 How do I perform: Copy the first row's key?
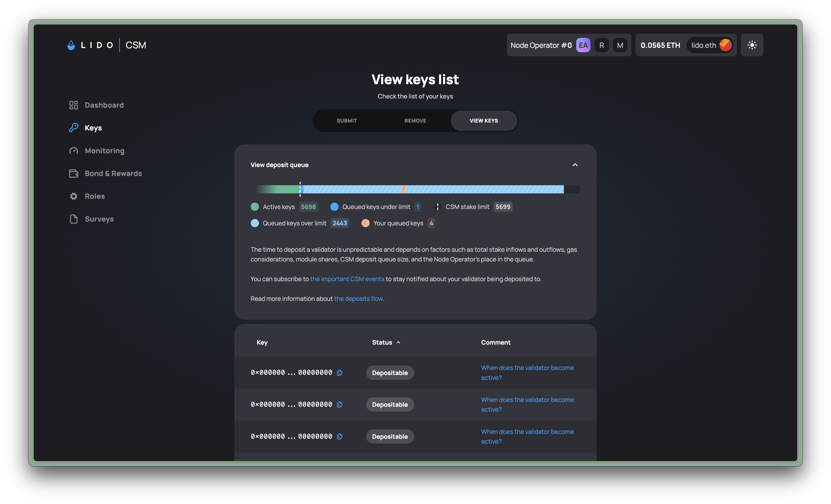click(340, 373)
